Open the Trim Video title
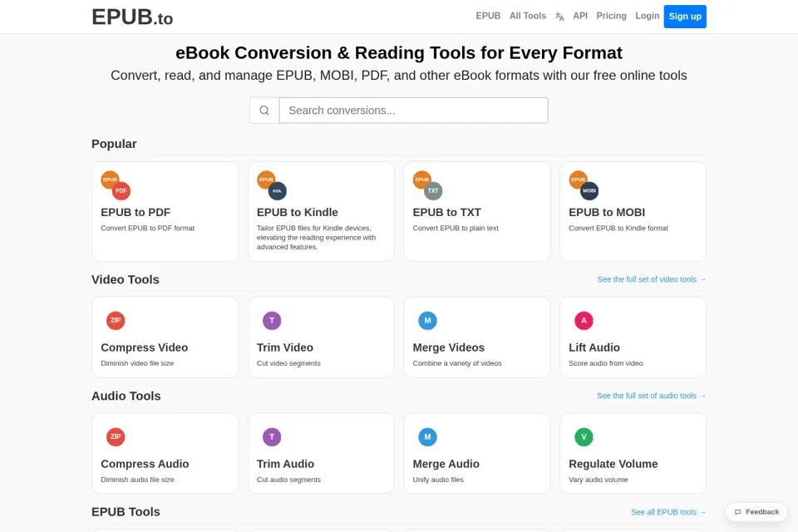This screenshot has height=532, width=798. 285,347
